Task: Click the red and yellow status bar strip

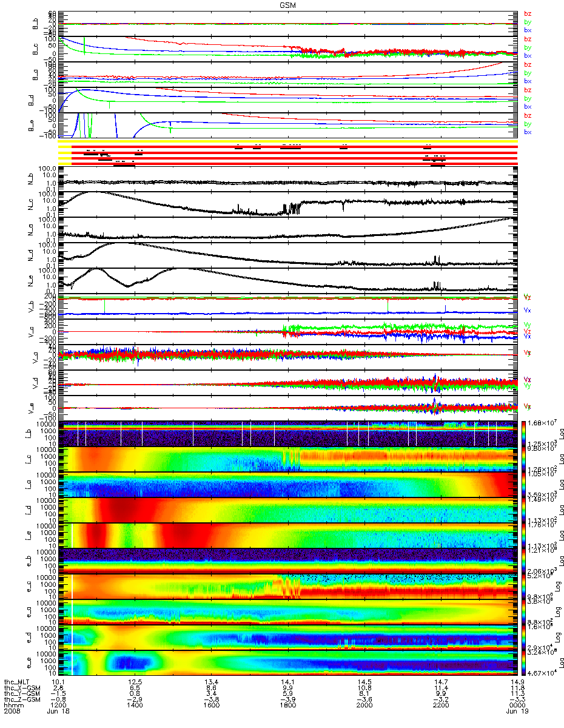Action: point(287,153)
